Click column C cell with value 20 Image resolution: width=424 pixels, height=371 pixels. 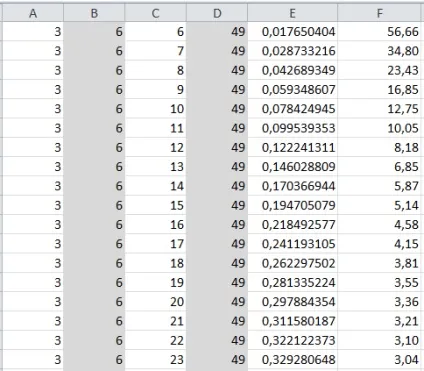tap(156, 302)
